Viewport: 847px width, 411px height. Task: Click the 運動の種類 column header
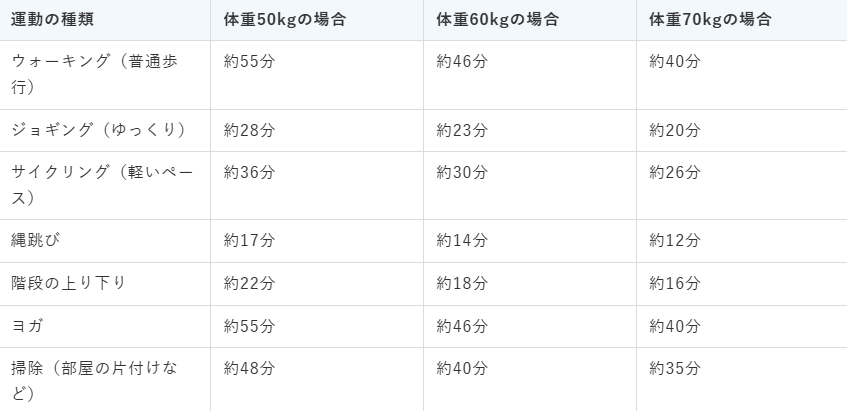[x=52, y=20]
